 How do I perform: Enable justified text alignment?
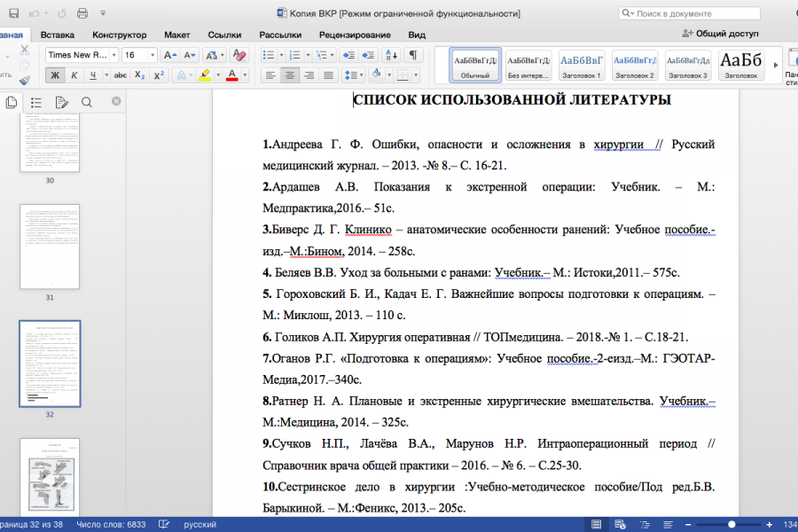(x=329, y=75)
